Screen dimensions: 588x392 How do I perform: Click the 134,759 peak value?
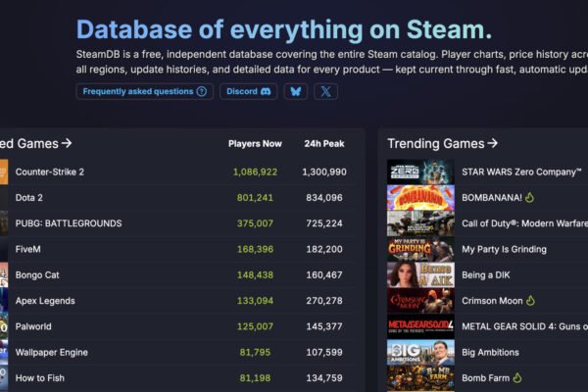(x=324, y=378)
